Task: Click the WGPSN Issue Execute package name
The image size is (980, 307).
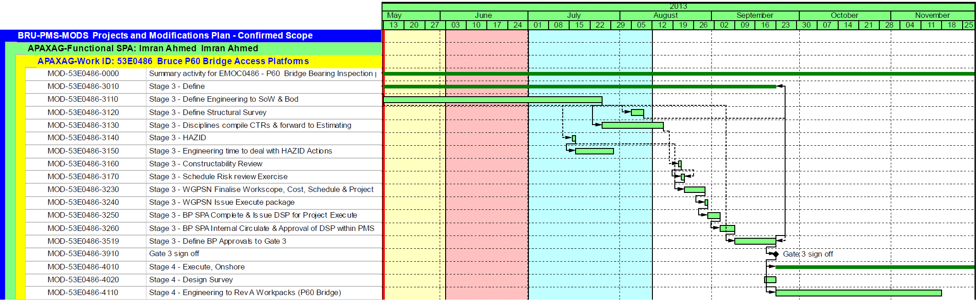Action: 238,203
